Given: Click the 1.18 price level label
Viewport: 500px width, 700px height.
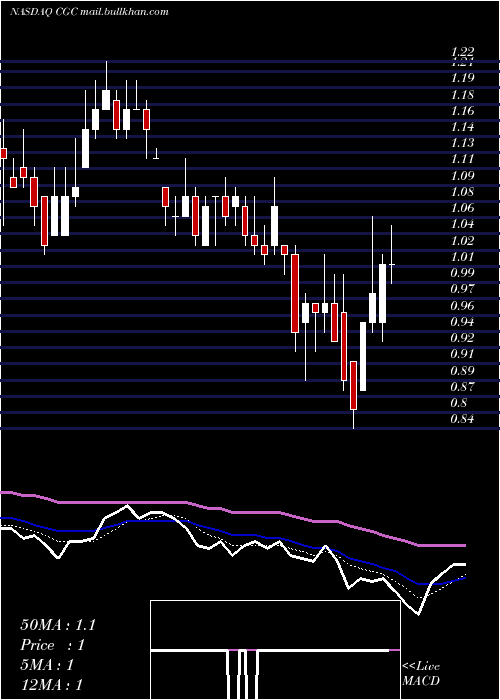Looking at the screenshot, I should [x=462, y=95].
